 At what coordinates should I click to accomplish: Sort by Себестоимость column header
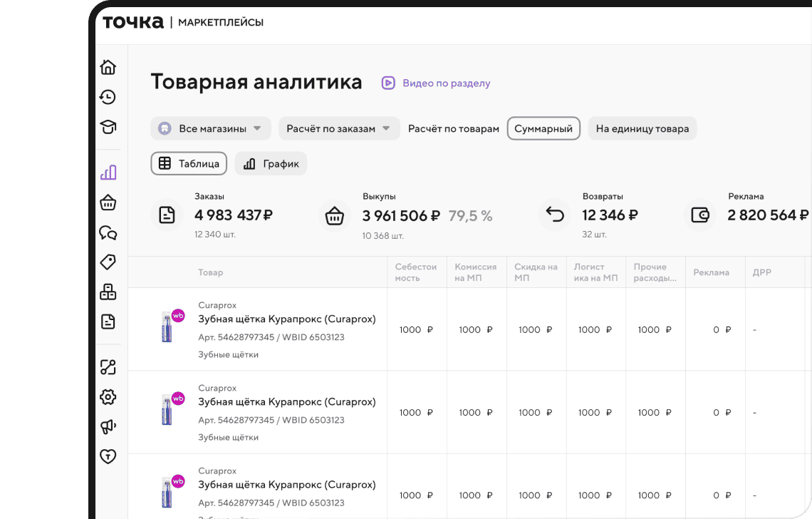416,272
